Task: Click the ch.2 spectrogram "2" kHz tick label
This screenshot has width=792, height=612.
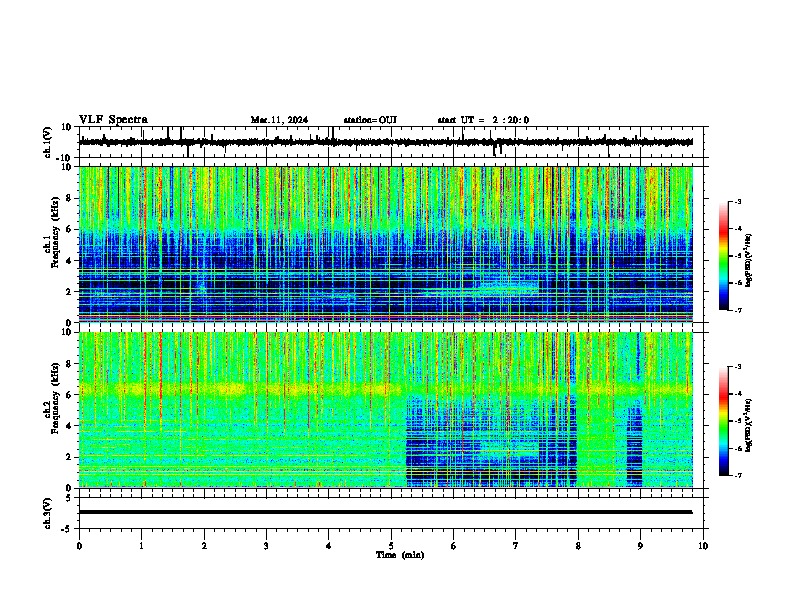Action: pyautogui.click(x=69, y=457)
